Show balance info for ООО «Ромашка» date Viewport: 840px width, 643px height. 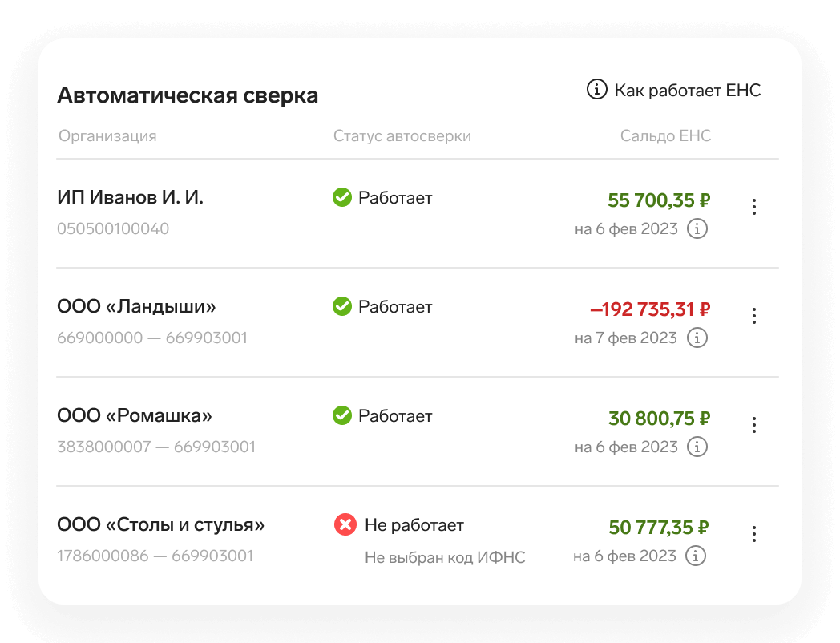[x=698, y=447]
